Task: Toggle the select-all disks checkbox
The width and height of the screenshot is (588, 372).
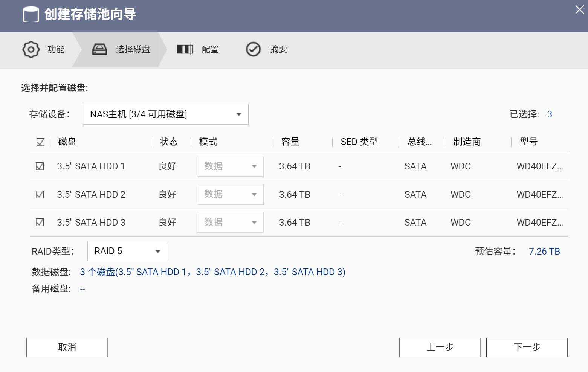Action: point(40,142)
